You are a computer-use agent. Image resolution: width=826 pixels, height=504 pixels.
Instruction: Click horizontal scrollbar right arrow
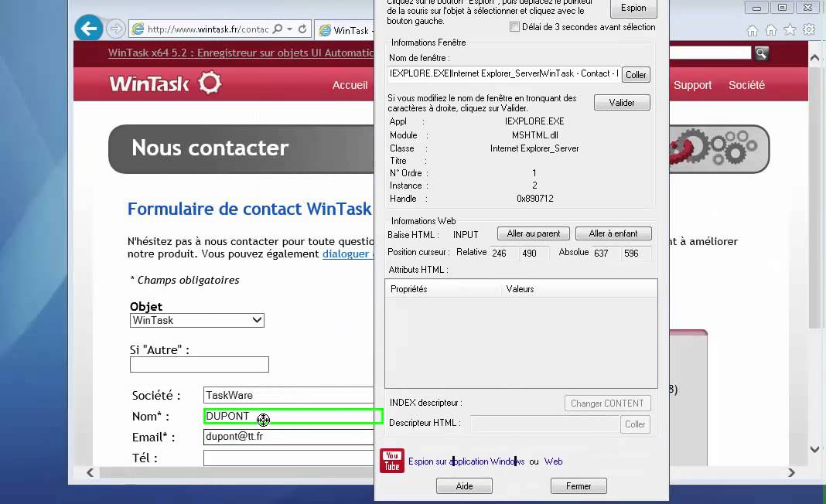click(x=791, y=472)
